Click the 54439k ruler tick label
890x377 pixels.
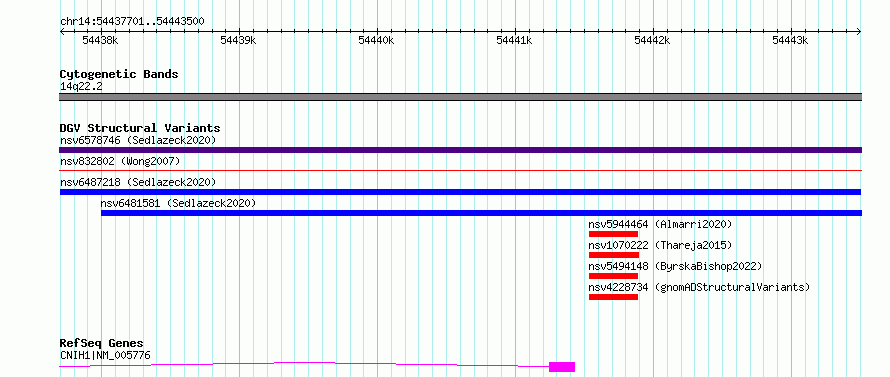point(238,40)
